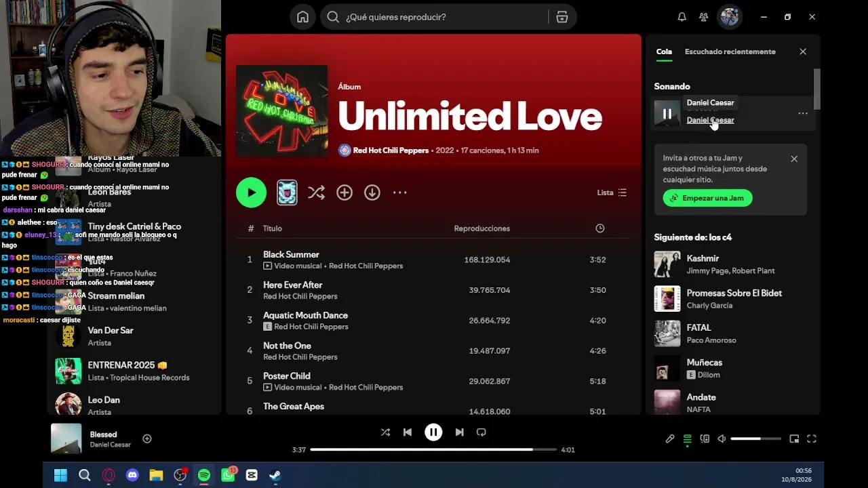
Task: Skip to the next track
Action: [x=459, y=432]
